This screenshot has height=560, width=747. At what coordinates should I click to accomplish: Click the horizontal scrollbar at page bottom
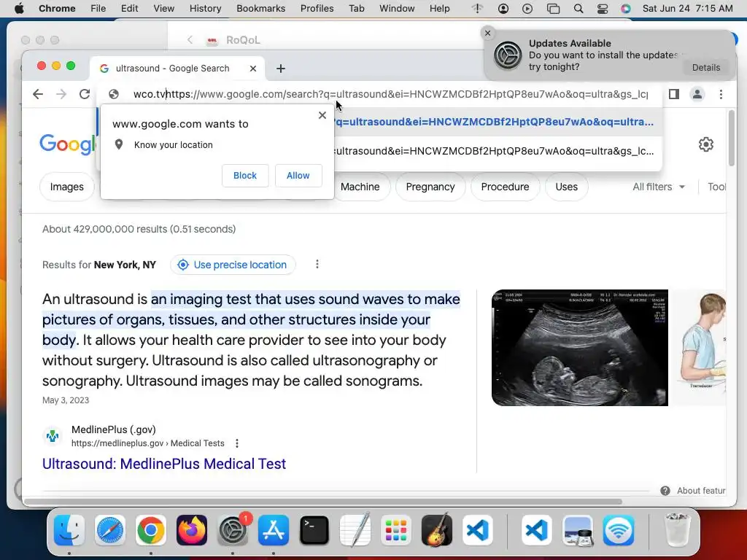(x=322, y=502)
